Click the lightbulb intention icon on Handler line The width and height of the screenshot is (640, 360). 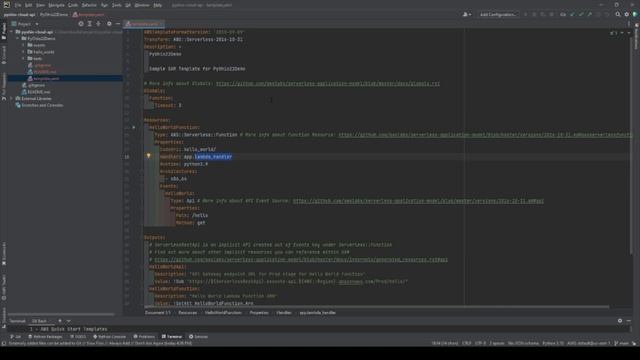click(149, 156)
